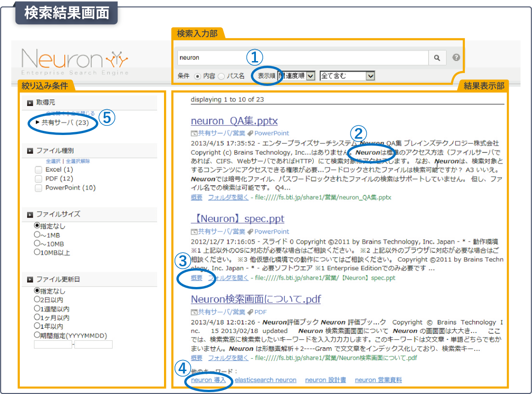Toggle the ファイル種別 section header icon
This screenshot has width=532, height=394.
point(30,151)
